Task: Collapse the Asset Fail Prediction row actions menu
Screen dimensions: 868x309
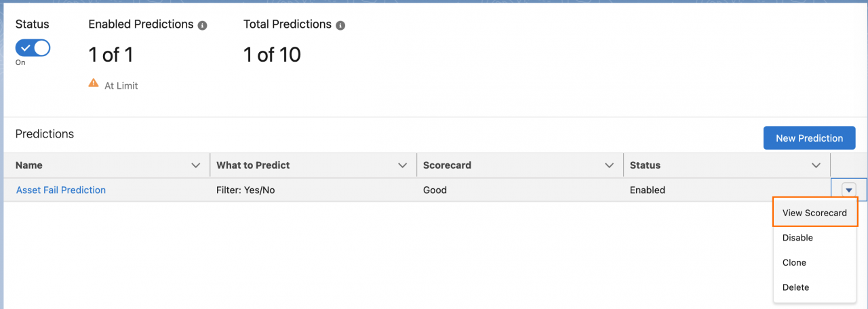Action: pyautogui.click(x=848, y=190)
